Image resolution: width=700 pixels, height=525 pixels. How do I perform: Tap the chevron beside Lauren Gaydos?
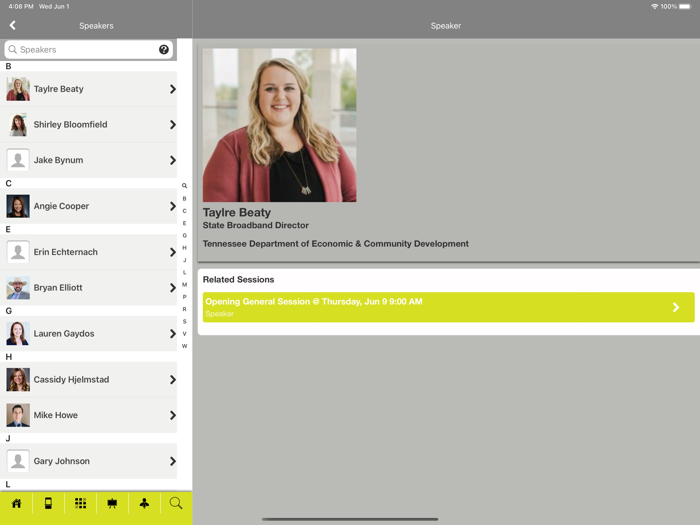(173, 334)
